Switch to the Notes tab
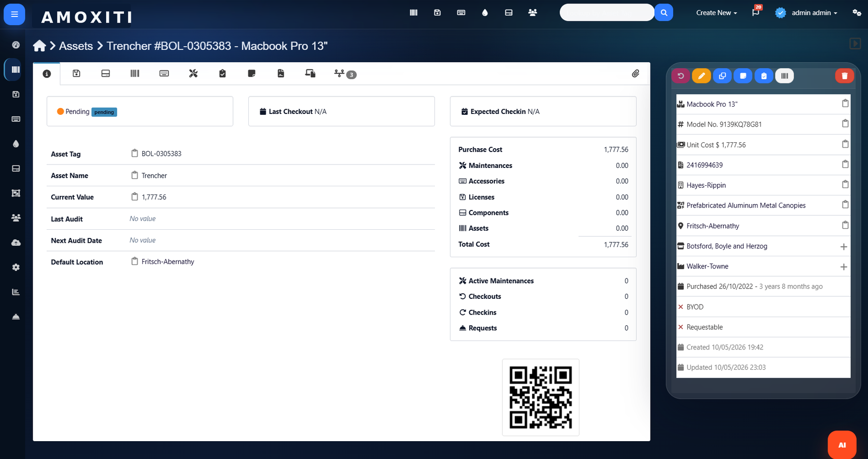The height and width of the screenshot is (459, 868). [252, 73]
